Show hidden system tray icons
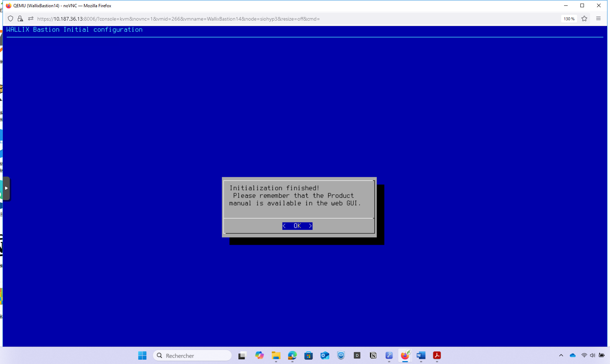Viewport: 610px width, 364px height. tap(561, 356)
